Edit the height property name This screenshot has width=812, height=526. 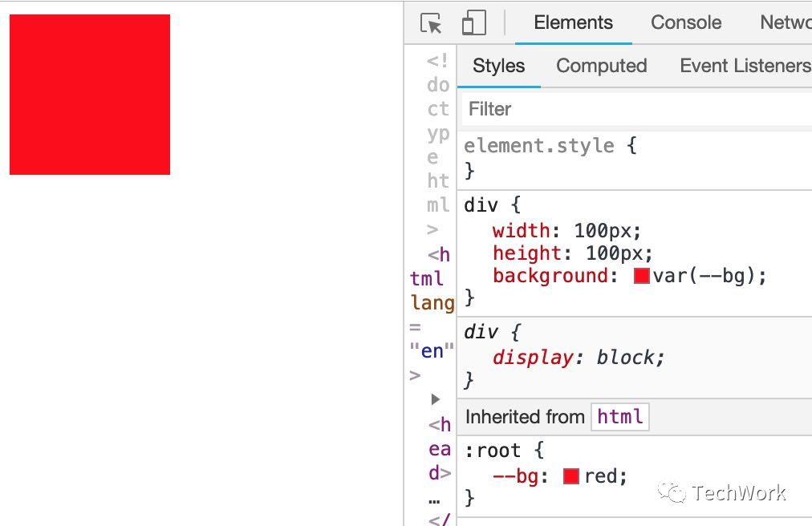[527, 253]
